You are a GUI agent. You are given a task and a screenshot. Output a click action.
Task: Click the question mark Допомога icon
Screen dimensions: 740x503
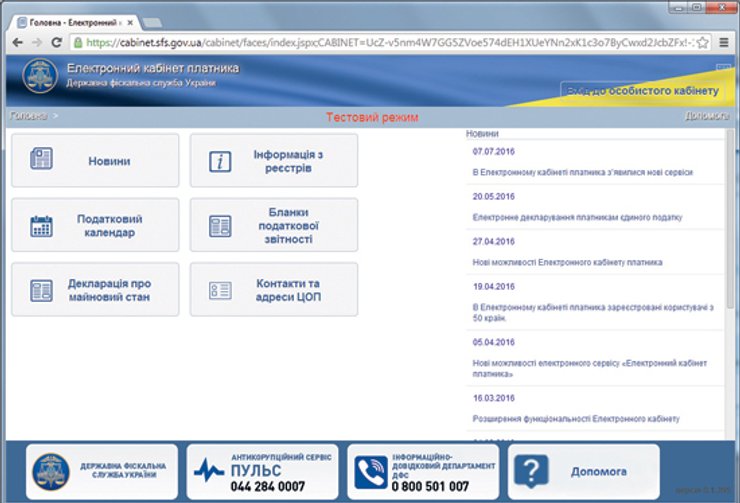point(532,470)
